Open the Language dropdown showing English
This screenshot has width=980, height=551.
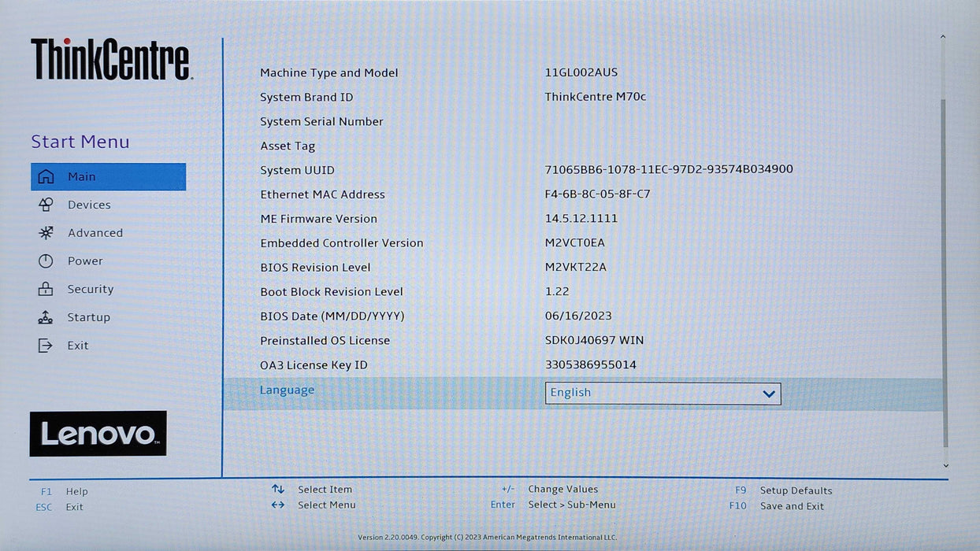[663, 393]
